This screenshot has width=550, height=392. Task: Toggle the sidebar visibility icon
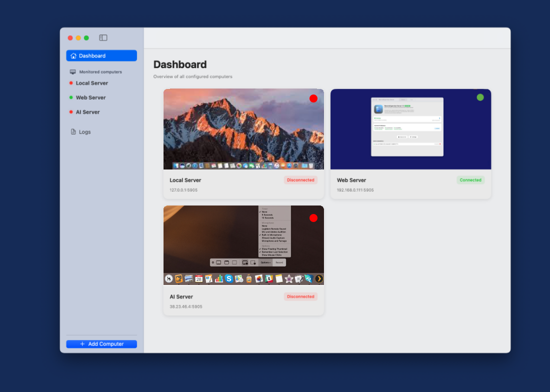tap(103, 37)
